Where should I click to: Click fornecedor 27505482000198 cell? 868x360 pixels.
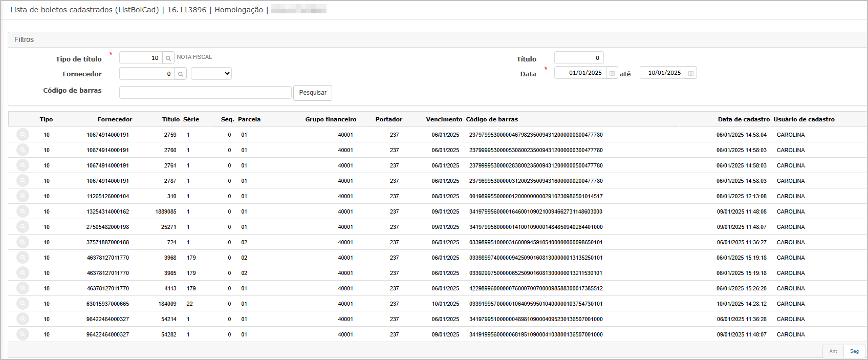click(108, 227)
